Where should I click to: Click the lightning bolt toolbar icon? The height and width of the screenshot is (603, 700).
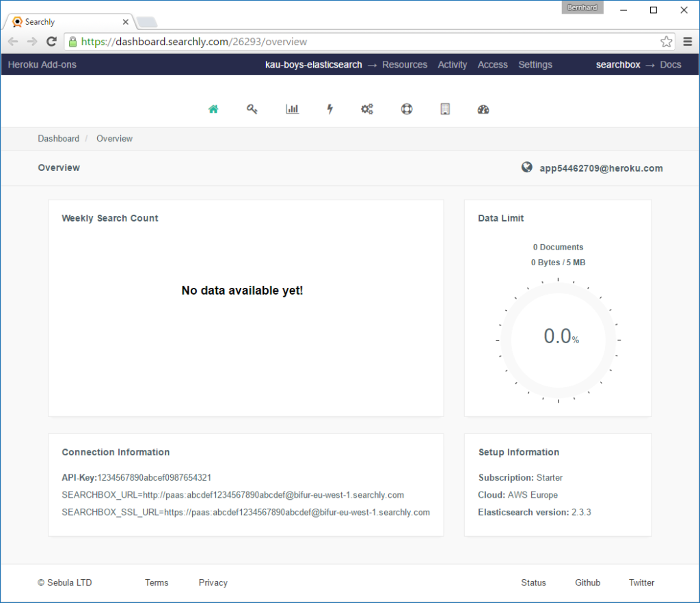point(329,109)
